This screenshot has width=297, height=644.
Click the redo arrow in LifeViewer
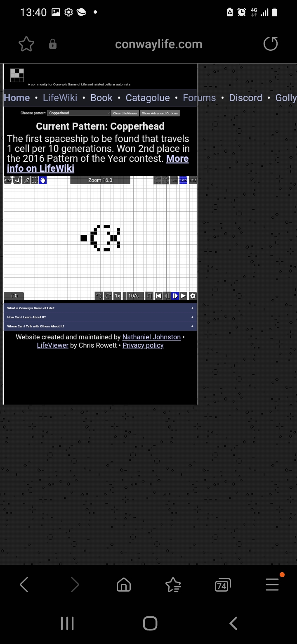[x=108, y=296]
